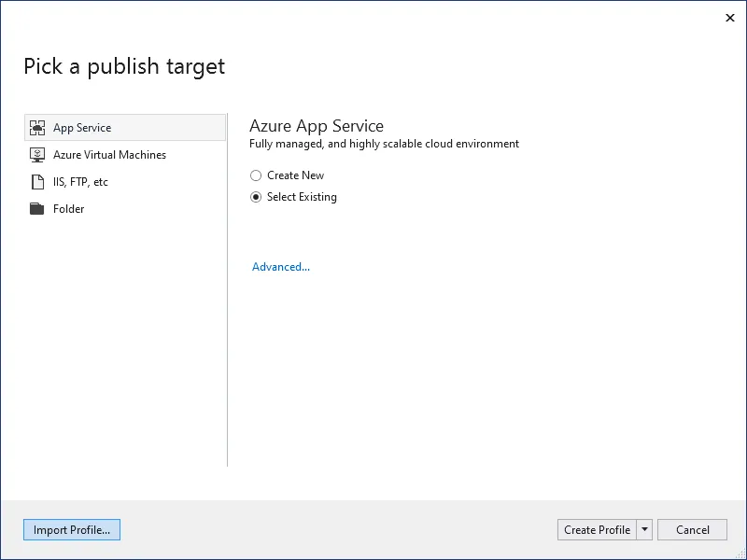Click the Azure Virtual Machines monitor icon
Viewport: 747px width, 560px height.
point(37,155)
